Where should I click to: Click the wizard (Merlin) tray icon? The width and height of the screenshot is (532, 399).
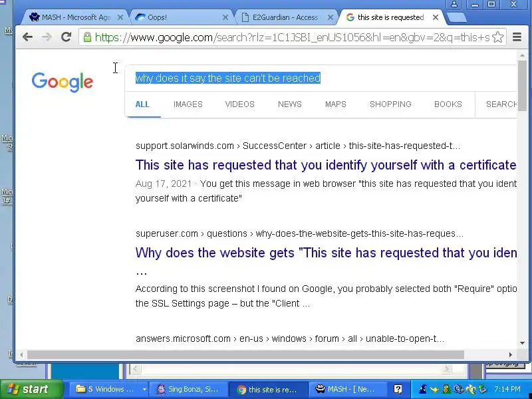tap(423, 389)
